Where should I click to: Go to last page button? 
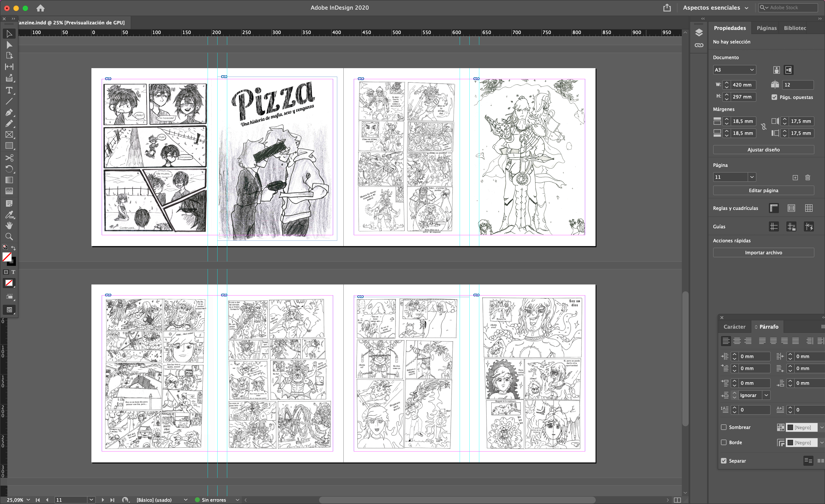pyautogui.click(x=112, y=500)
